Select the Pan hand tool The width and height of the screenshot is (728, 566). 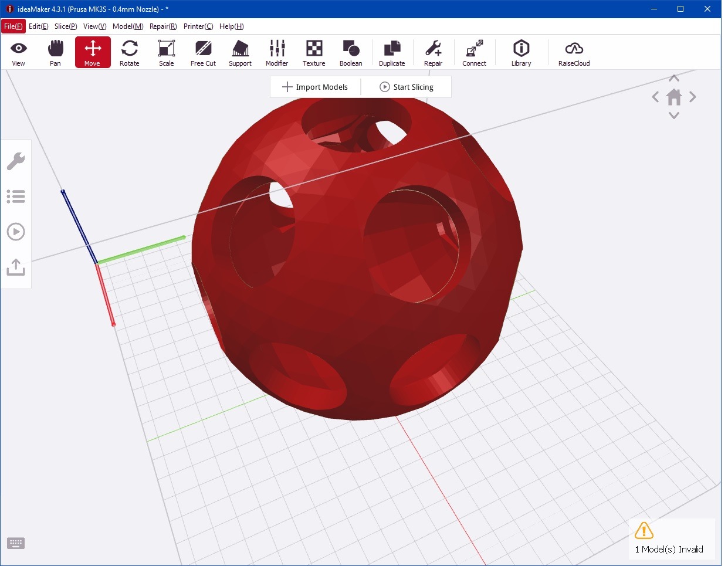tap(55, 53)
